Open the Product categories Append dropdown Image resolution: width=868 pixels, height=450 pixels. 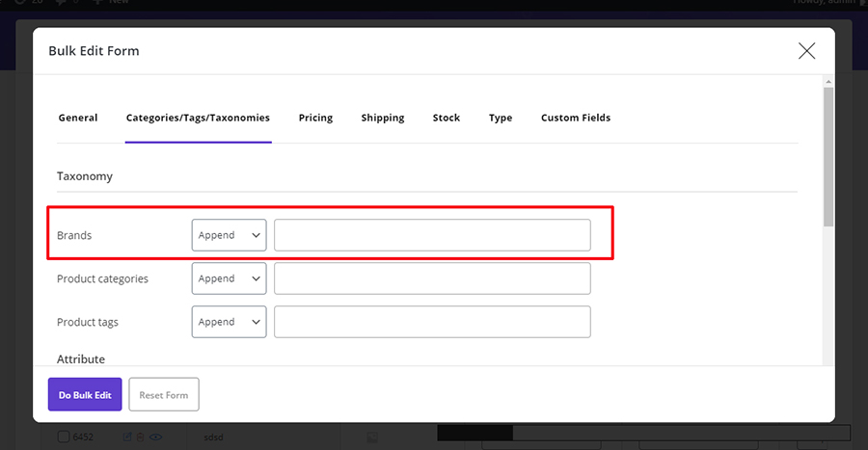coord(230,278)
